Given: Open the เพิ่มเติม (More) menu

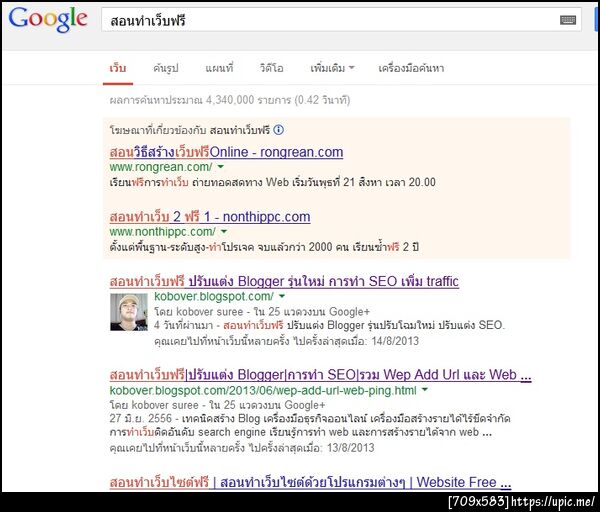Looking at the screenshot, I should pos(332,68).
